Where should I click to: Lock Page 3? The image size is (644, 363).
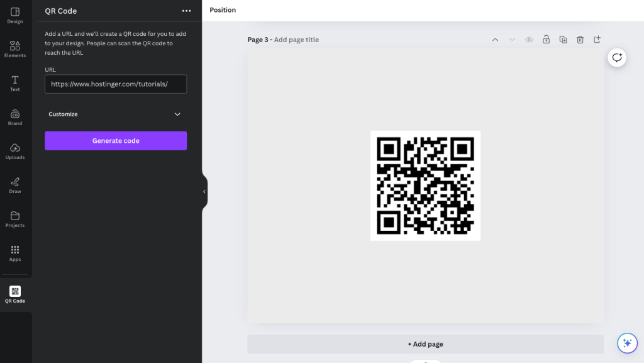click(x=546, y=39)
